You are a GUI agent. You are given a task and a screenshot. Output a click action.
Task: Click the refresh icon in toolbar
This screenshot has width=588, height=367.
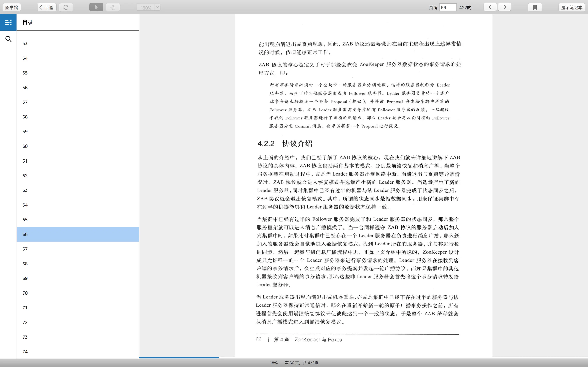pyautogui.click(x=66, y=7)
